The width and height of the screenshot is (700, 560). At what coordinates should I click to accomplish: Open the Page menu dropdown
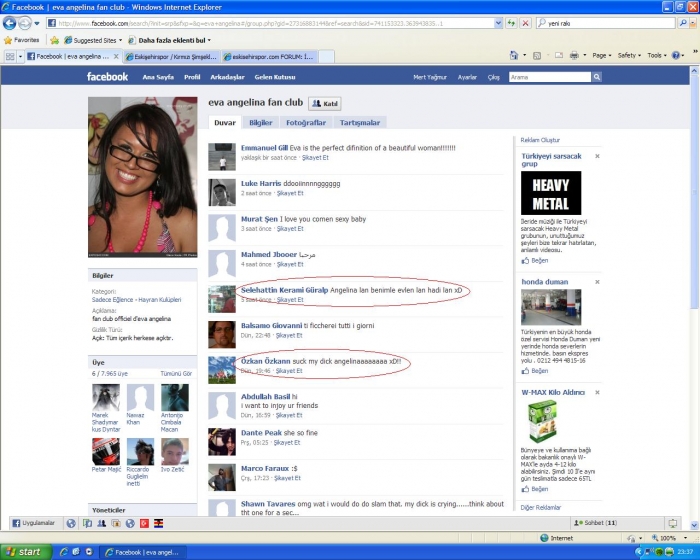click(x=602, y=55)
